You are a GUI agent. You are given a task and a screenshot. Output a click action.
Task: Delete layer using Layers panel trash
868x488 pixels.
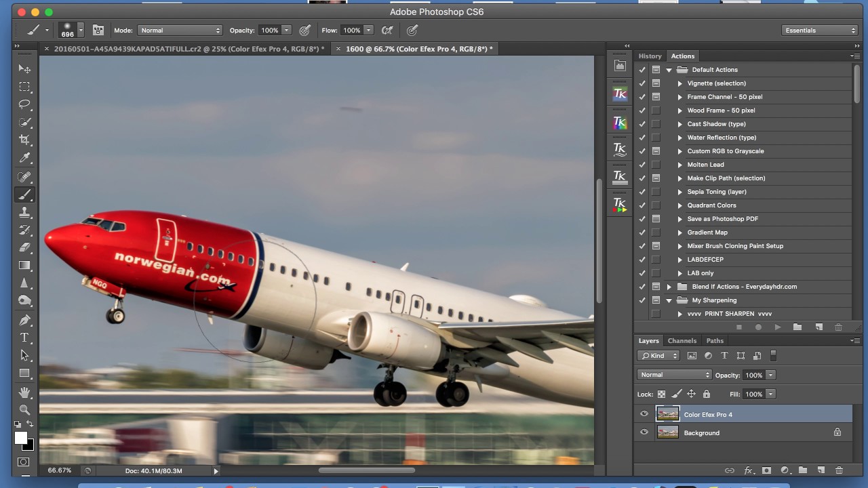click(839, 470)
